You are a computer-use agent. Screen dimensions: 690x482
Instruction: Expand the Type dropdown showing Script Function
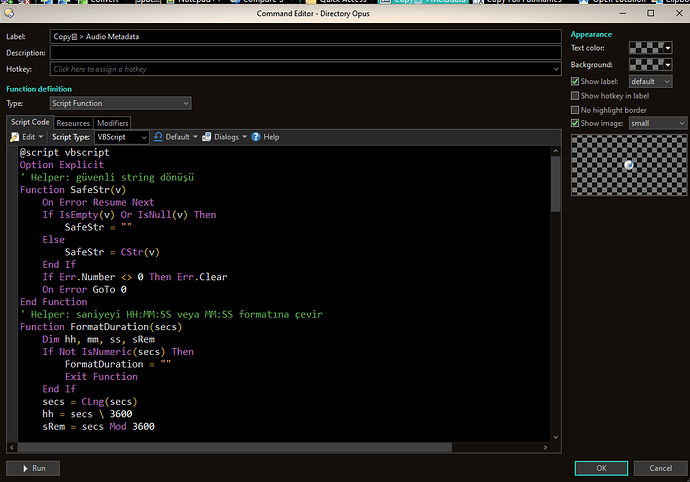(120, 103)
